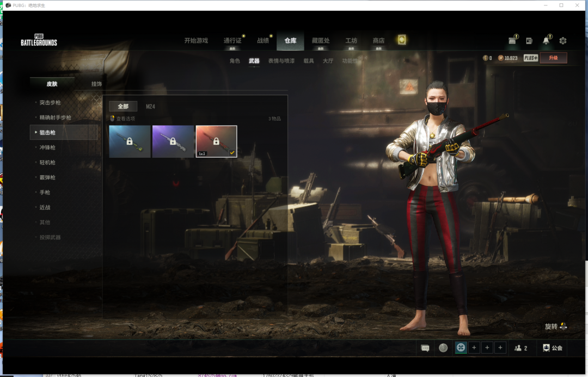
Task: Click the PUBG Battlegrounds logo
Action: [x=39, y=40]
